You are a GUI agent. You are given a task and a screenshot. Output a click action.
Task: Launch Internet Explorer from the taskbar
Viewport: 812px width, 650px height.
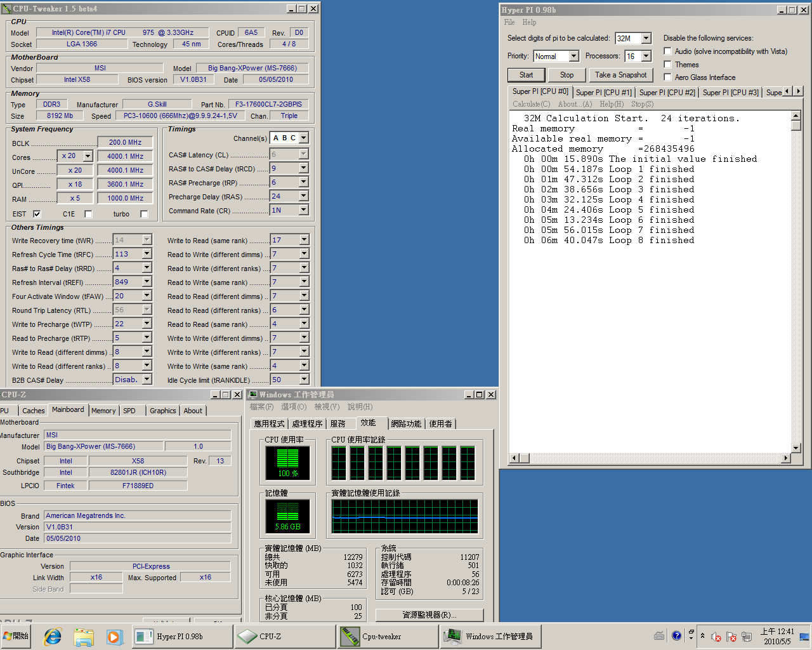point(53,636)
